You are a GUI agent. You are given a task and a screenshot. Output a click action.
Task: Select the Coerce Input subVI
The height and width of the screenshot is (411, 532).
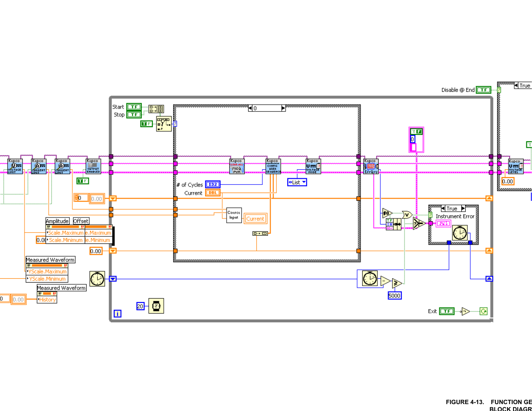point(234,215)
